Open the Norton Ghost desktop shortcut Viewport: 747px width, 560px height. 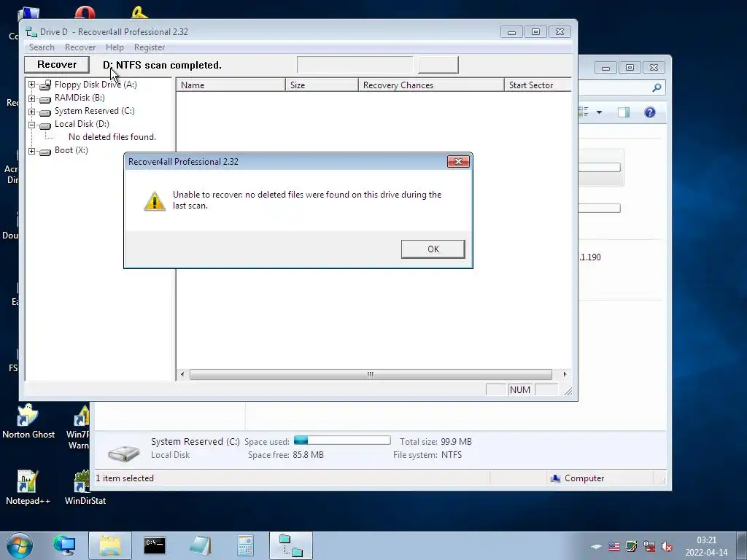coord(28,422)
